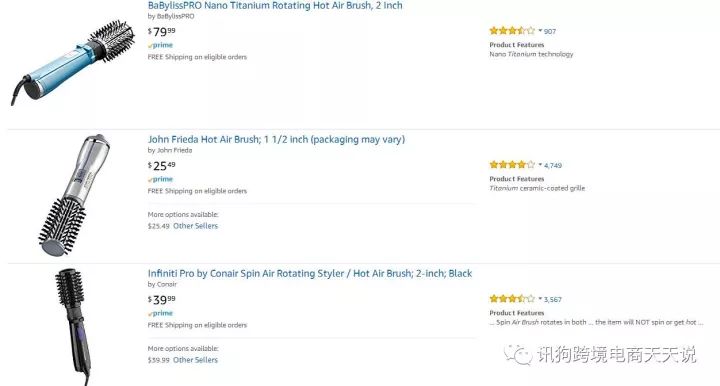Click the blue BaBylissPRO brush product image
Image resolution: width=720 pixels, height=386 pixels.
73,62
